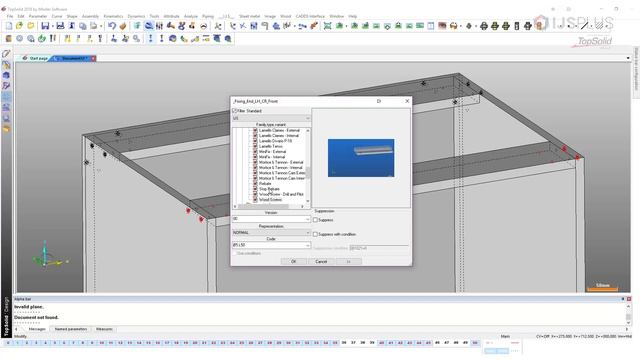
Task: Open the File menu
Action: [10, 16]
